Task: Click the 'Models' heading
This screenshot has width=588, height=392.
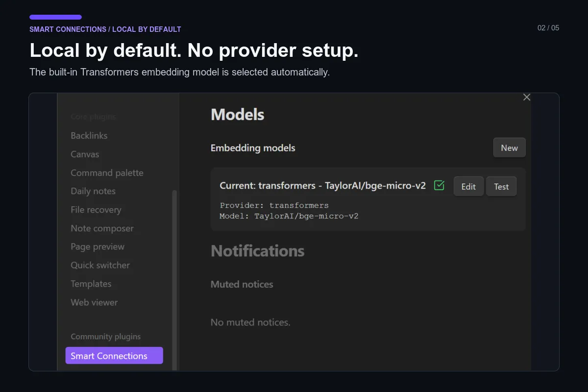Action: (237, 115)
